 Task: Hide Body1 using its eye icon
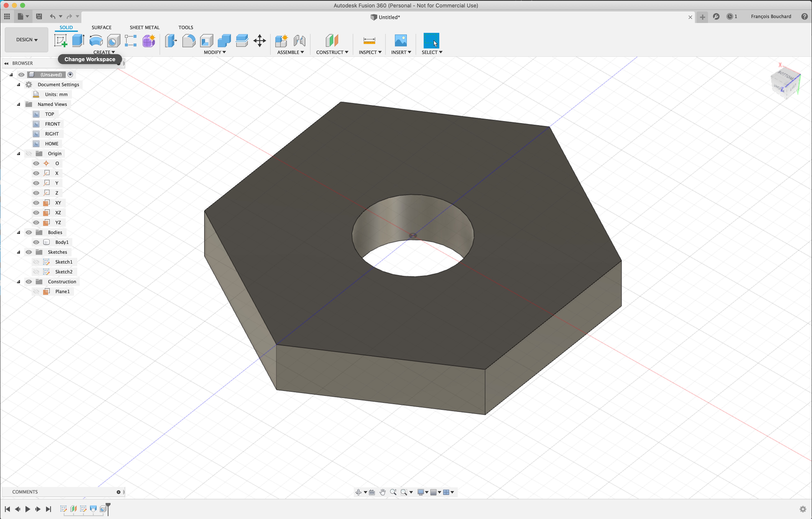tap(36, 242)
